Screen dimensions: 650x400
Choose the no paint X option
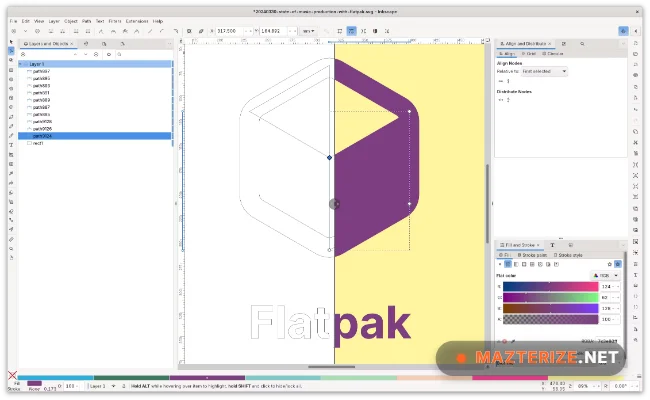point(500,264)
